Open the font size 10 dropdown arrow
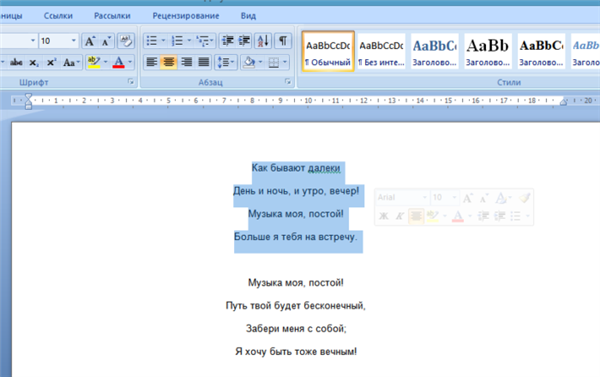 pyautogui.click(x=73, y=41)
